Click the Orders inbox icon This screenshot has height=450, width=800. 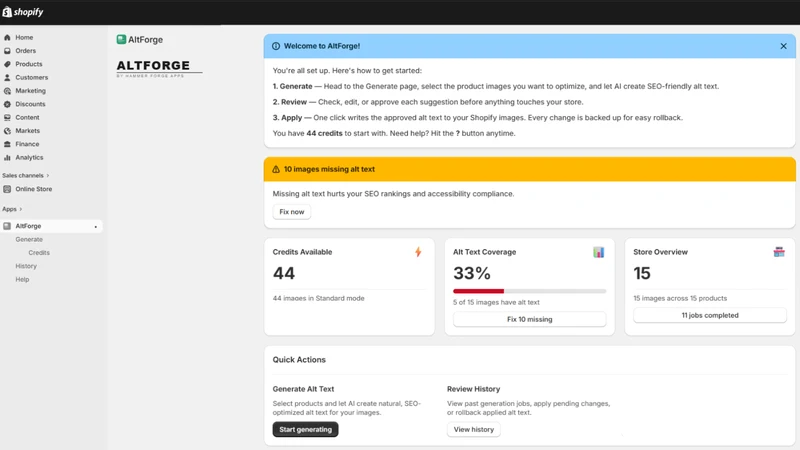[7, 51]
